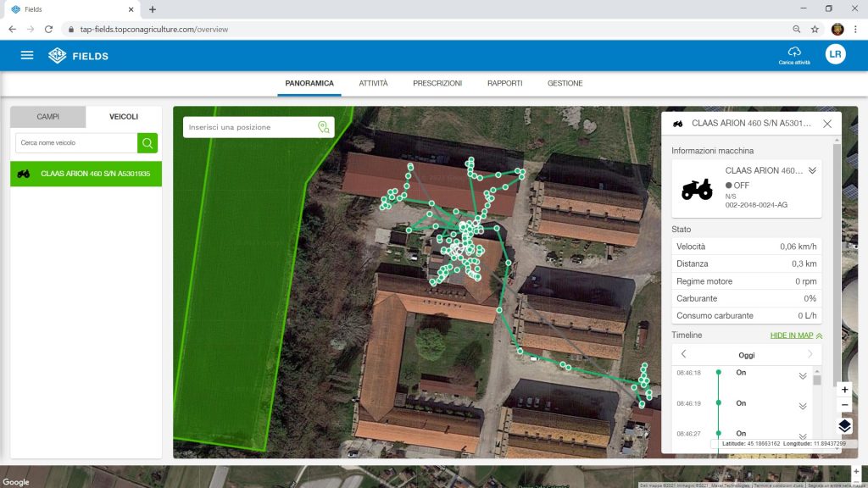Image resolution: width=868 pixels, height=488 pixels.
Task: Open the ATTIVITÀ tab
Action: click(x=373, y=84)
